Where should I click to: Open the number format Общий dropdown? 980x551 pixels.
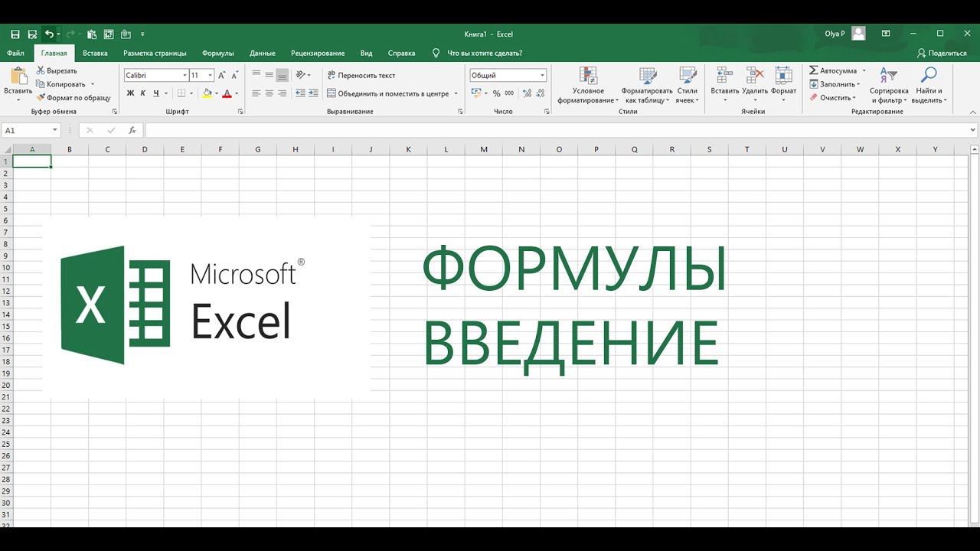[x=542, y=75]
